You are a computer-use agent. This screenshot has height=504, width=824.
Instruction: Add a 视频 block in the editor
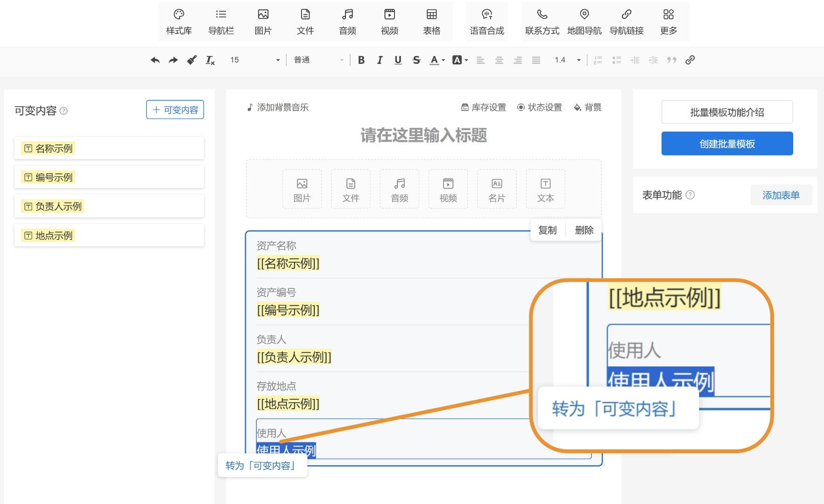448,189
